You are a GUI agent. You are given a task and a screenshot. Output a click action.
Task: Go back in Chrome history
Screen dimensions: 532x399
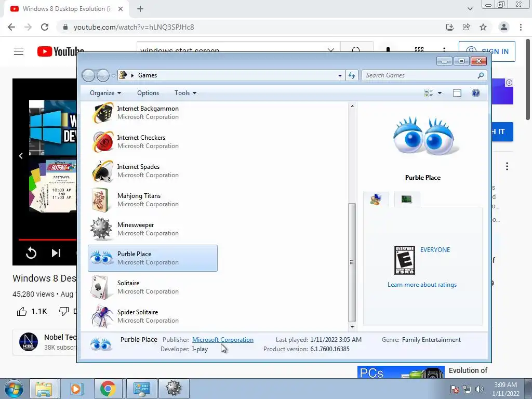11,27
